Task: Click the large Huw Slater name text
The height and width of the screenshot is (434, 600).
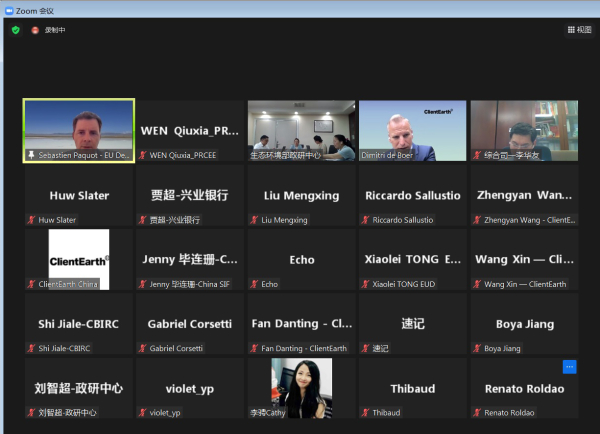Action: (79, 196)
